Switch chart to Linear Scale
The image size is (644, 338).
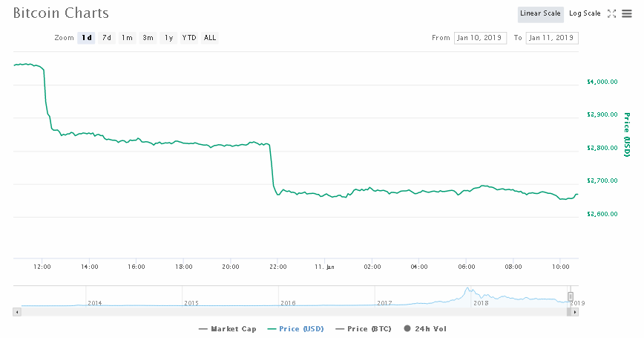(x=540, y=13)
